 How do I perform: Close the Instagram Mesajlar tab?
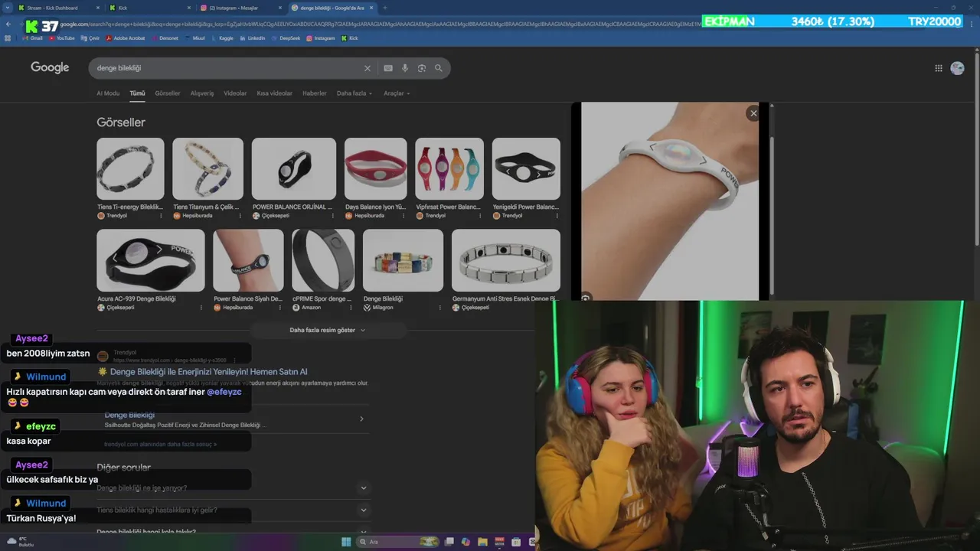281,8
